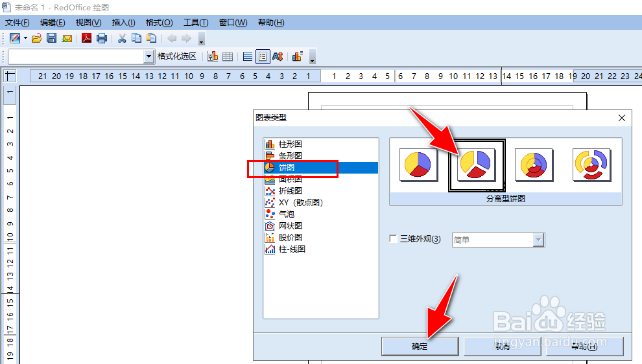Open the 文件(F) menu
The image size is (642, 364).
tap(18, 23)
